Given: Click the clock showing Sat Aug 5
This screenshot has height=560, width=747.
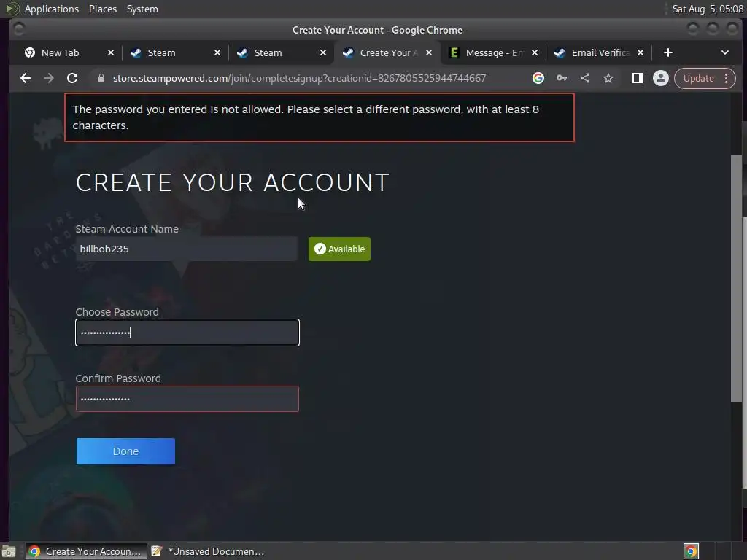Looking at the screenshot, I should [708, 9].
